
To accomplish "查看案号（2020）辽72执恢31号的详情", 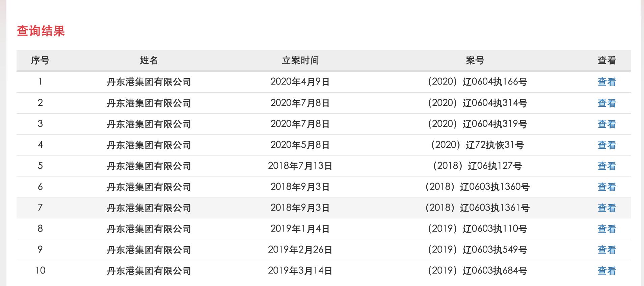I will coord(605,145).
